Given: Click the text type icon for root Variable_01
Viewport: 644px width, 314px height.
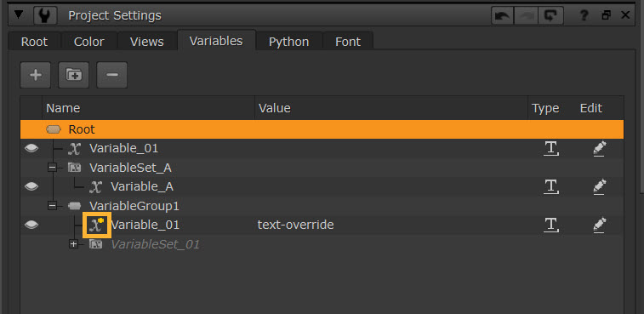Looking at the screenshot, I should click(551, 148).
